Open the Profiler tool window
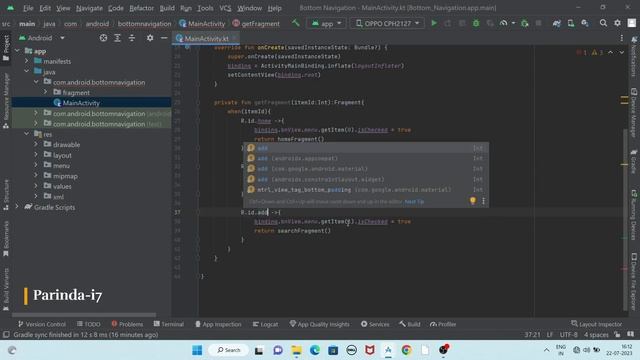Viewport: 640px width, 360px height. pos(443,324)
